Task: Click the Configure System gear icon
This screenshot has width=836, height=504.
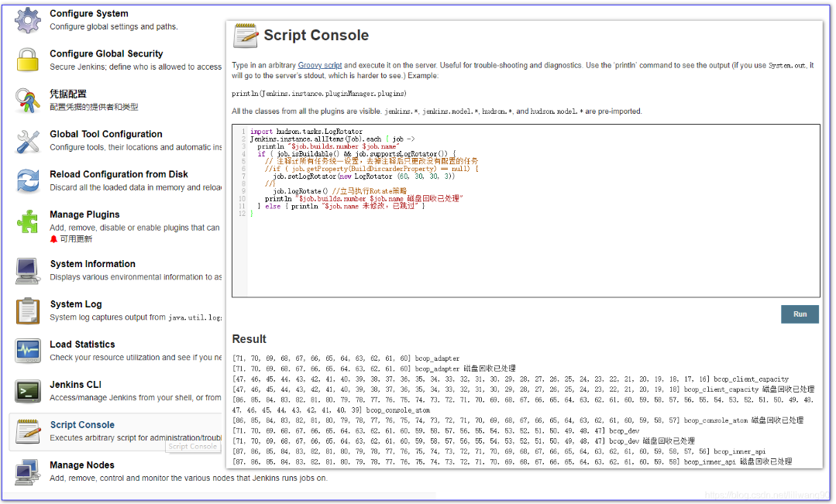Action: coord(28,20)
